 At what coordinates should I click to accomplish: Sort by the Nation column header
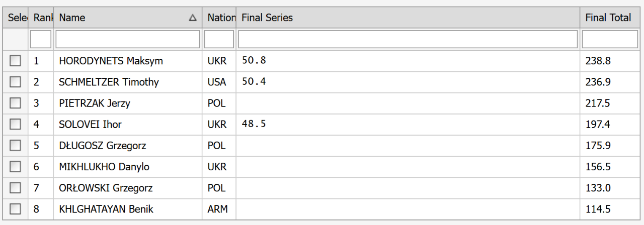point(219,18)
